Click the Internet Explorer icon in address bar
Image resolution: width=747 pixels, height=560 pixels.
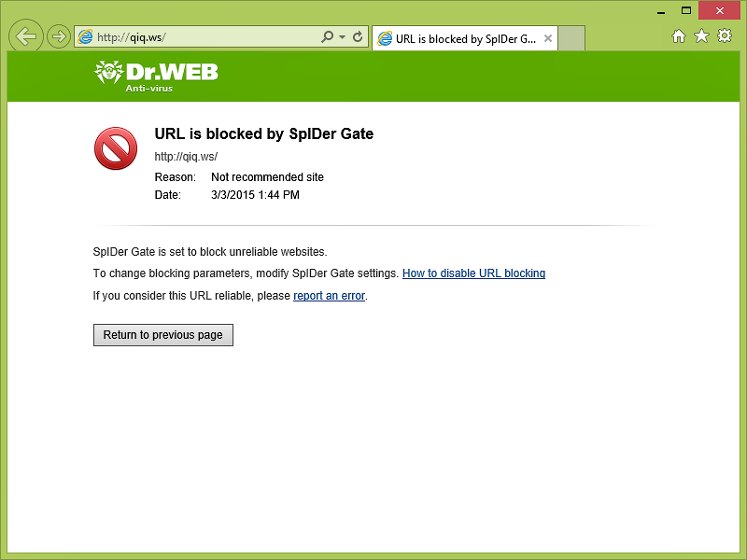pyautogui.click(x=85, y=36)
